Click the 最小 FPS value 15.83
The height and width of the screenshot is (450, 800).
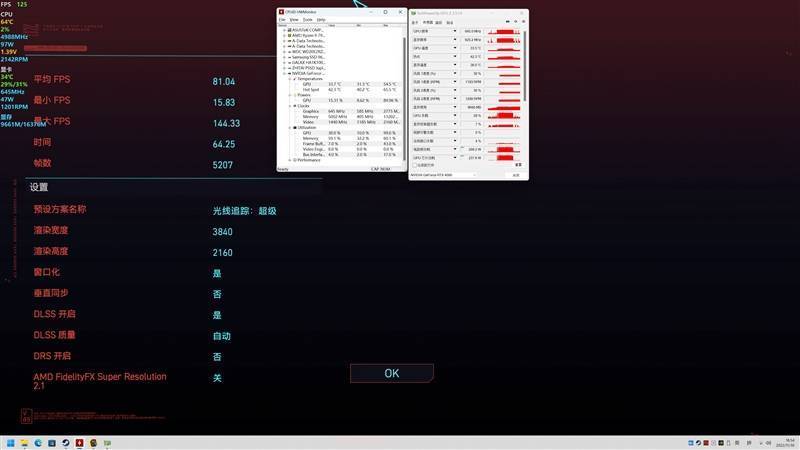[223, 103]
